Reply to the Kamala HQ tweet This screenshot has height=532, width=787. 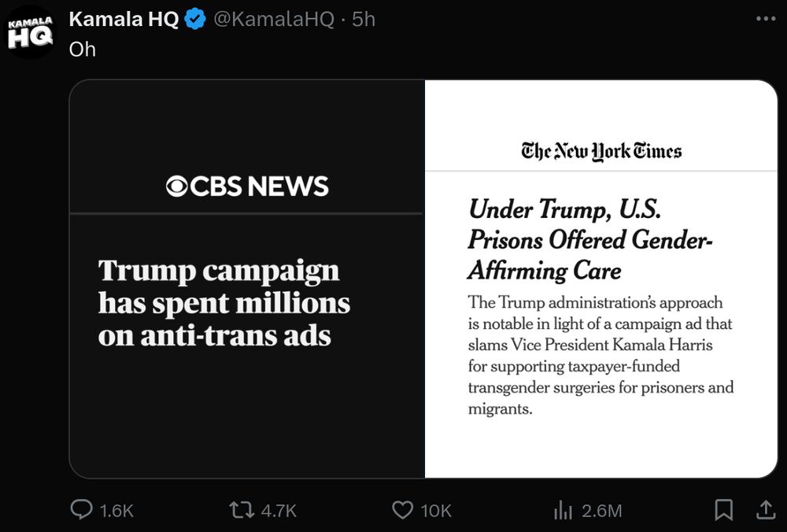[81, 510]
